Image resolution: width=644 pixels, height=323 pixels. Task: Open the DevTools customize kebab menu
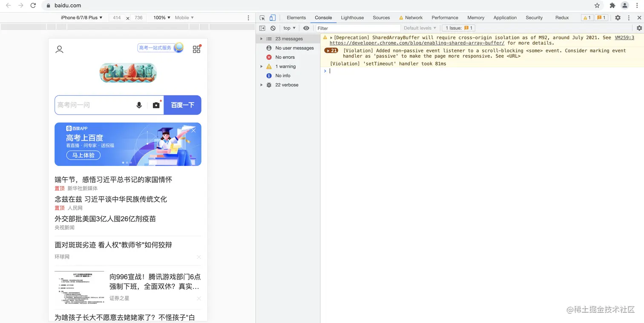pos(629,18)
